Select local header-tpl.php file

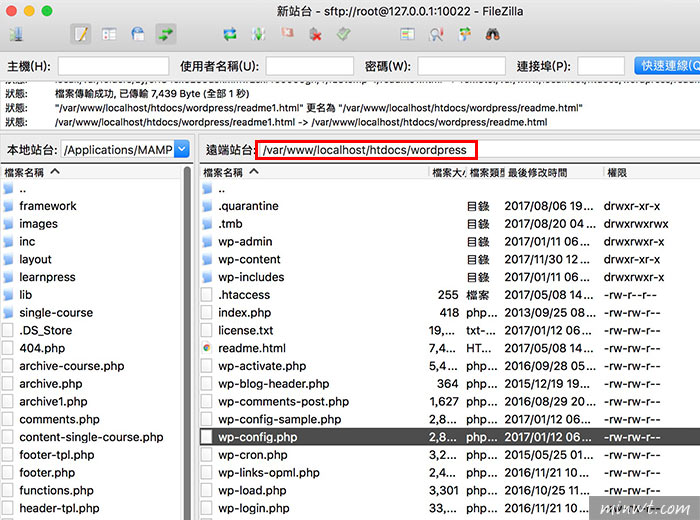pos(59,508)
